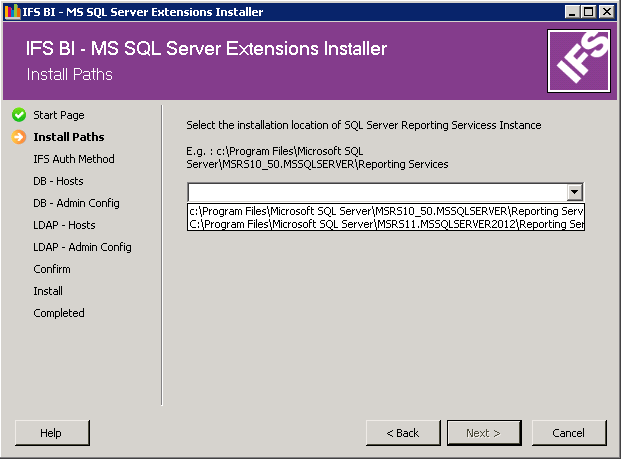Go to the Confirm step
This screenshot has width=622, height=459.
tap(52, 269)
